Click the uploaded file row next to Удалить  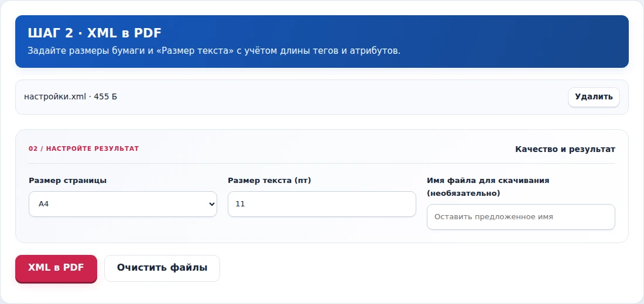[x=321, y=97]
